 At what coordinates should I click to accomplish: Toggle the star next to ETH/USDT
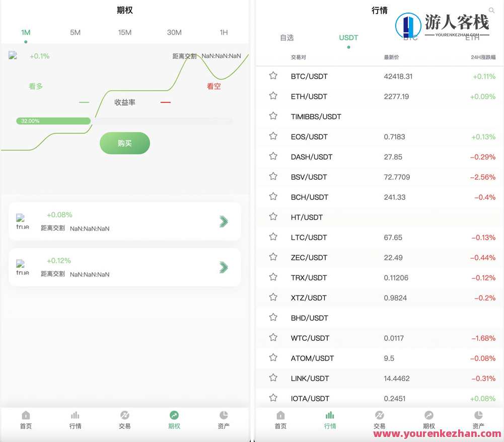(x=273, y=96)
